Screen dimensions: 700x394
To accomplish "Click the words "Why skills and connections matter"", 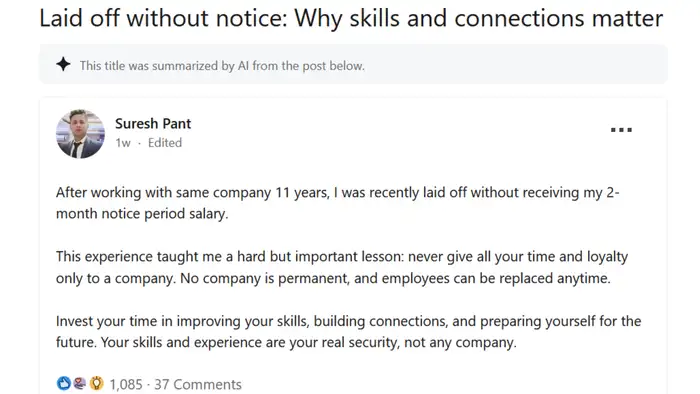I will tap(479, 18).
